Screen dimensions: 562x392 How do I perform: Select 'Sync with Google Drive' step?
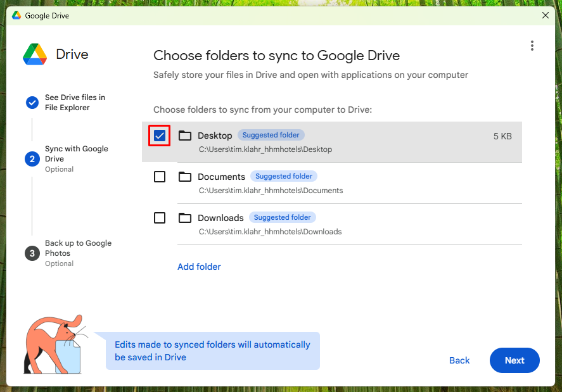[76, 154]
